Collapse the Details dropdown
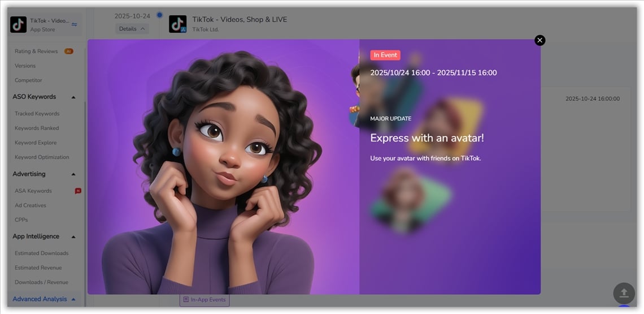This screenshot has width=644, height=314. click(132, 29)
